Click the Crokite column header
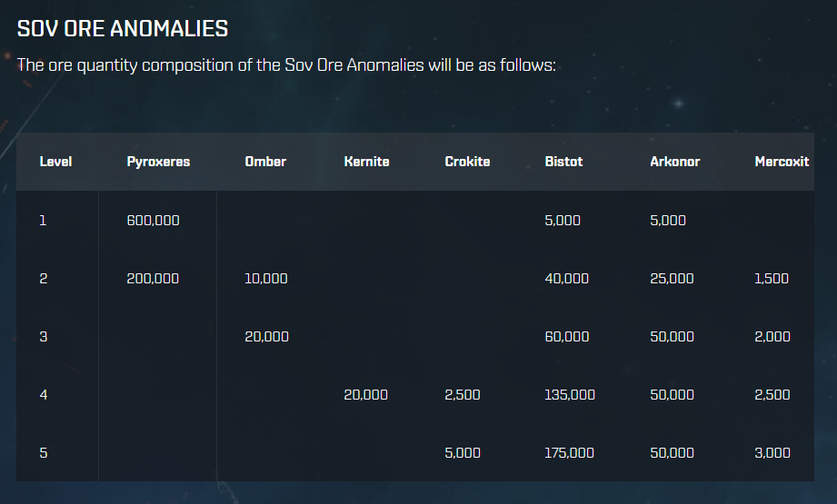 pos(467,162)
